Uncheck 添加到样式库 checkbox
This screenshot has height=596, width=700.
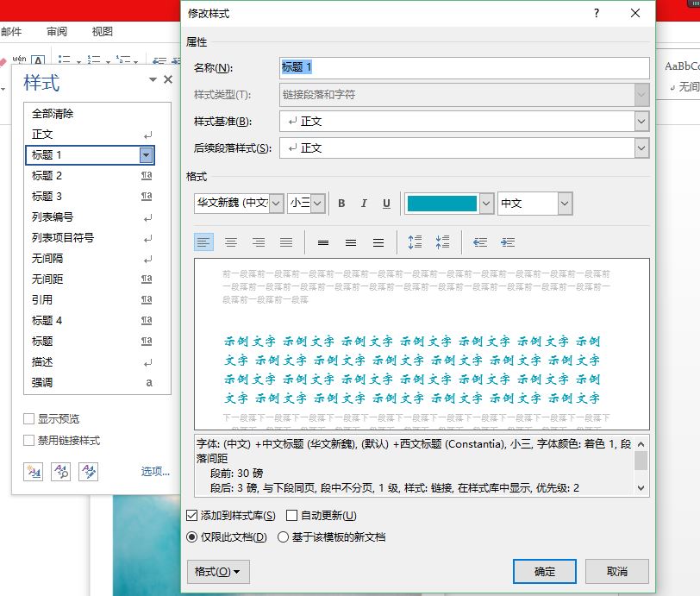coord(192,516)
